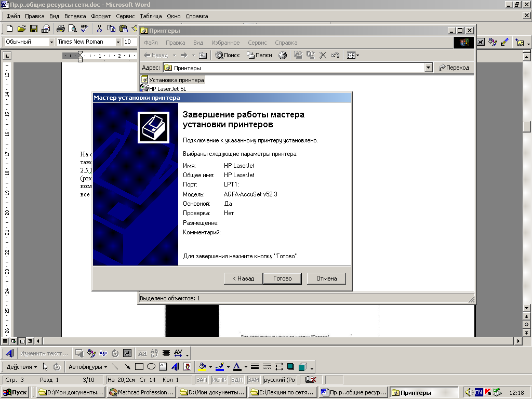Screen dimensions: 532x399
Task: Click the Line Style thick lines icon
Action: pyautogui.click(x=255, y=366)
